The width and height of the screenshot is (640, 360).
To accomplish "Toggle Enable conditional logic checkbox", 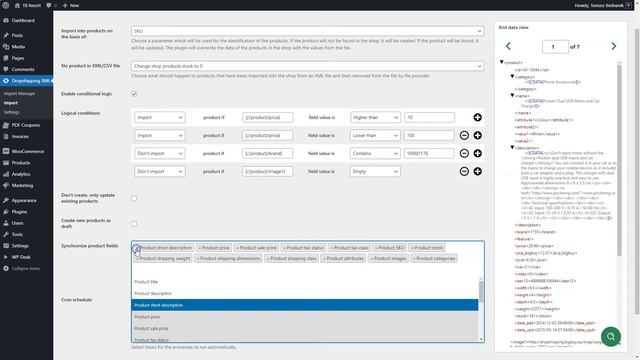I will pyautogui.click(x=134, y=94).
